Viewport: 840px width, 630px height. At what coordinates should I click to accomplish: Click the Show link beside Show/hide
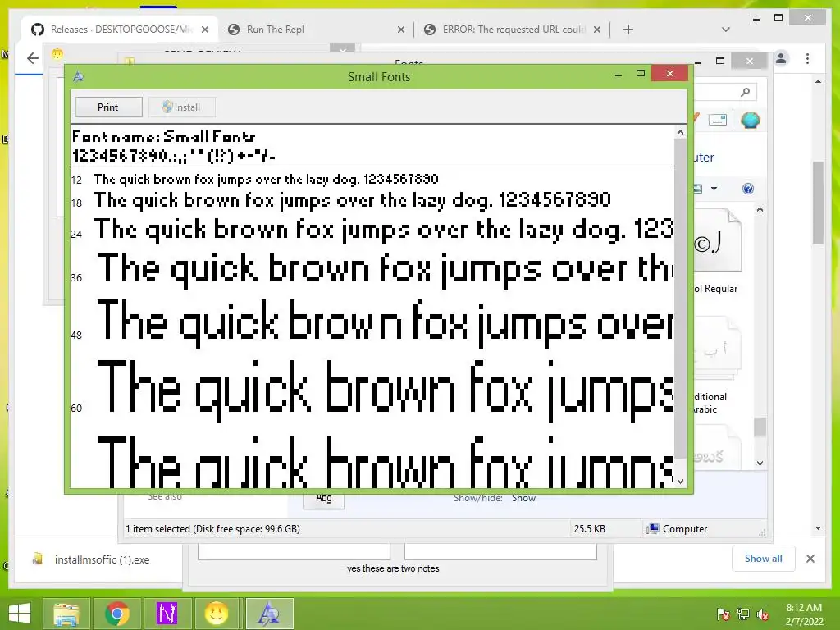click(523, 498)
